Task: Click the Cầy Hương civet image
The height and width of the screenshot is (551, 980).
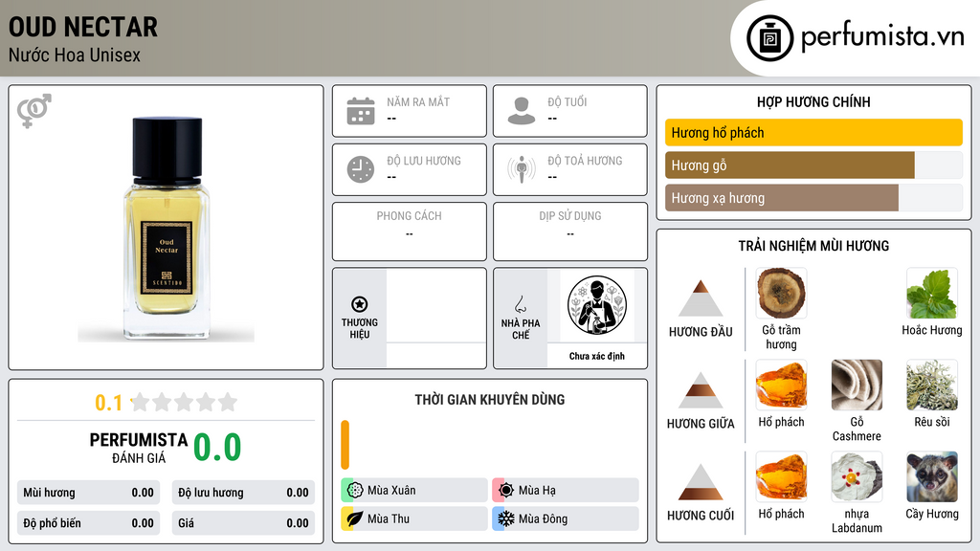Action: click(932, 476)
